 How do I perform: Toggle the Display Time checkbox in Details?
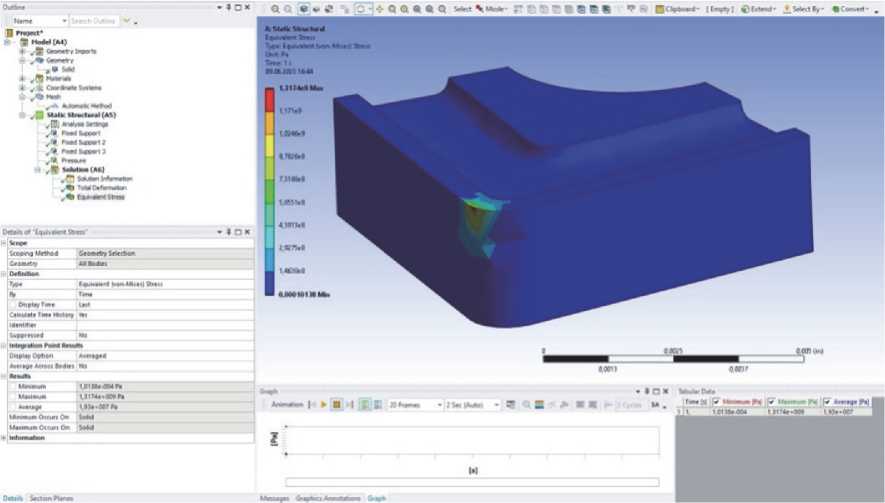tap(13, 305)
